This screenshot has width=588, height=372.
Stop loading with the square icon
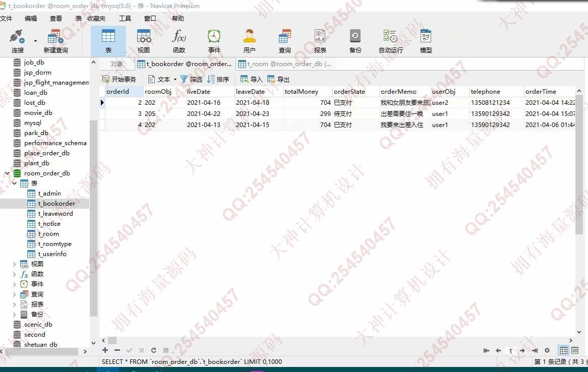coord(166,350)
